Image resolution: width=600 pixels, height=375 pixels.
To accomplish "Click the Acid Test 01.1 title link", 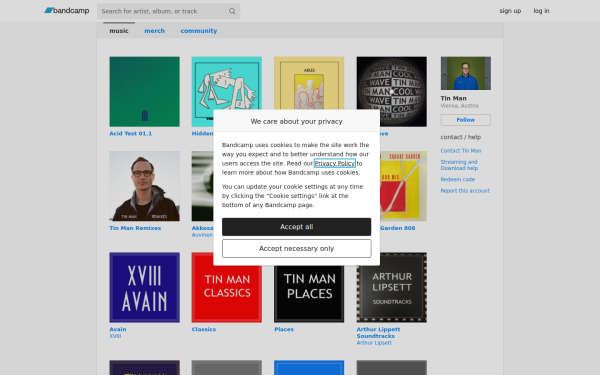I will [130, 134].
